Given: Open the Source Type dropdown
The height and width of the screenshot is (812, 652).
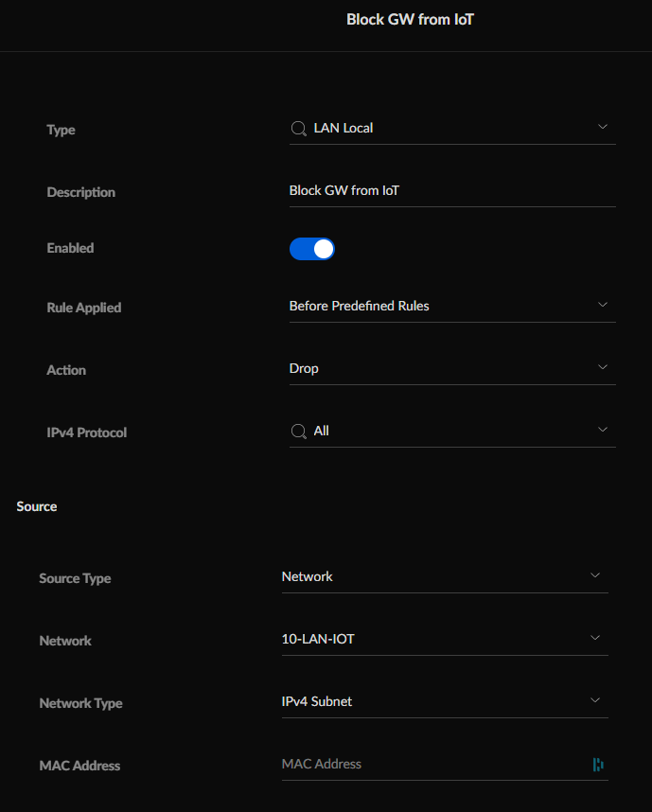Looking at the screenshot, I should (x=445, y=577).
